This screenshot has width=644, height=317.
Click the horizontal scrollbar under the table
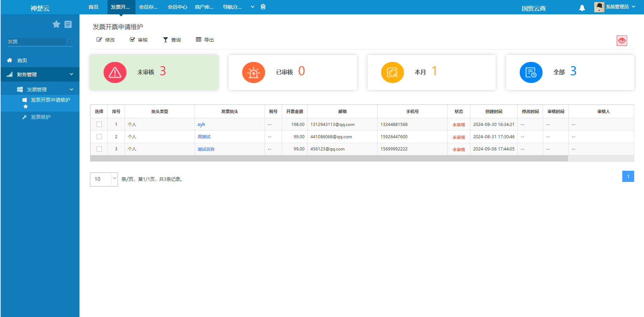coord(329,158)
